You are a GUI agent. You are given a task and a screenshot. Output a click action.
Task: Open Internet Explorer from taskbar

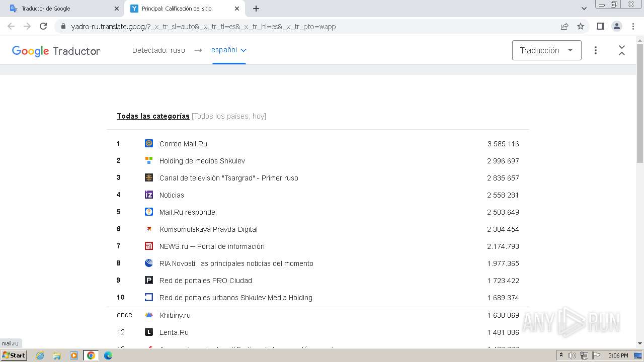click(40, 355)
